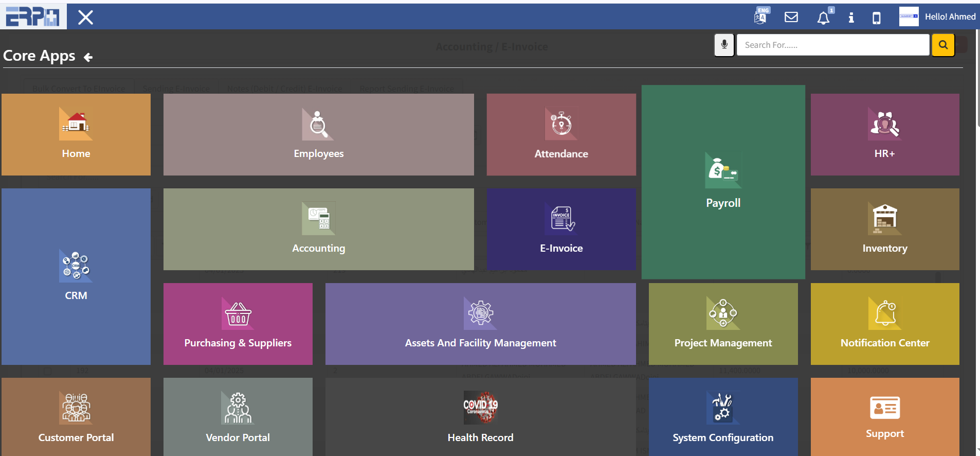Viewport: 980px width, 456px height.
Task: Click in the Search For field
Action: tap(832, 45)
